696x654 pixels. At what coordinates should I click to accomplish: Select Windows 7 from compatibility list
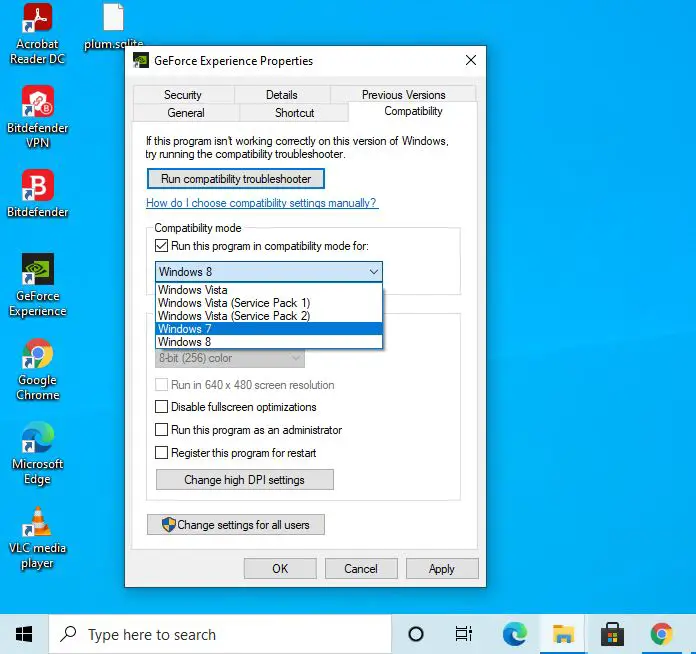click(x=268, y=329)
